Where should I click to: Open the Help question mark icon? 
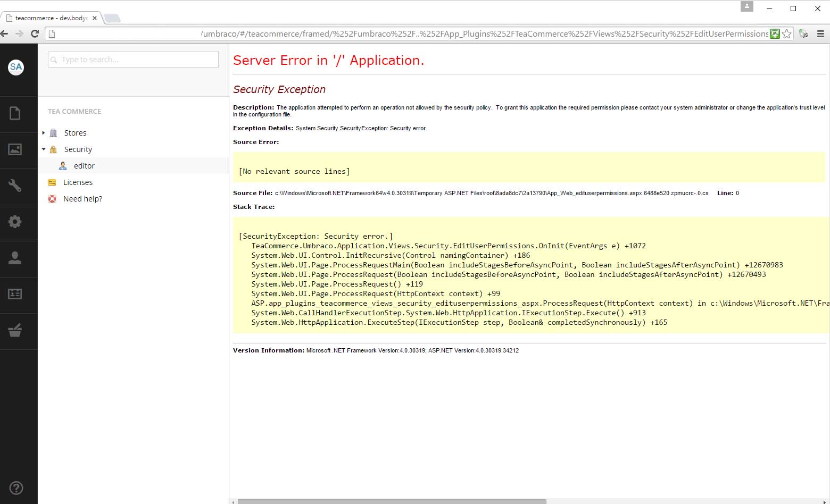pos(16,488)
